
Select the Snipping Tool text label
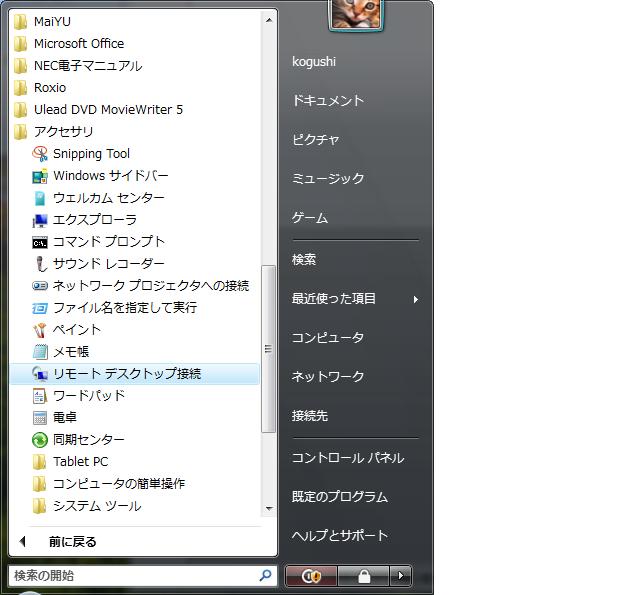91,154
